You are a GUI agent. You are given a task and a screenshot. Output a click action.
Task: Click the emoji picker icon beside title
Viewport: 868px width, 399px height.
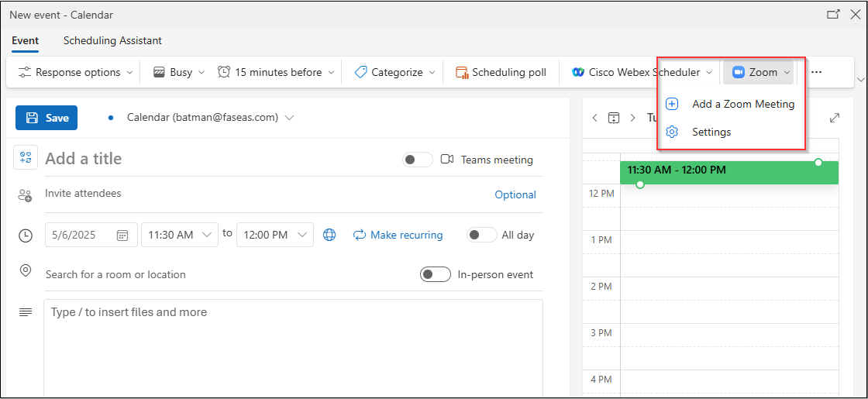click(26, 158)
